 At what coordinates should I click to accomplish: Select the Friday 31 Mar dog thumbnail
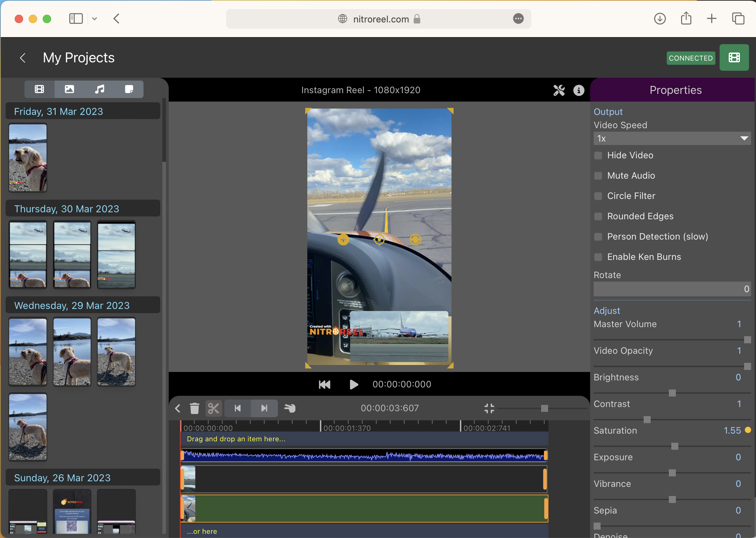(28, 158)
